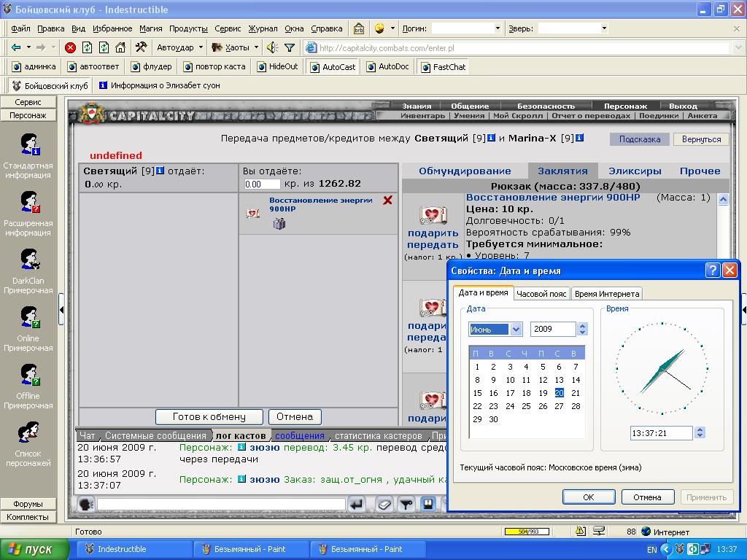
Task: Click backpack scrollbar up arrow
Action: [x=723, y=199]
